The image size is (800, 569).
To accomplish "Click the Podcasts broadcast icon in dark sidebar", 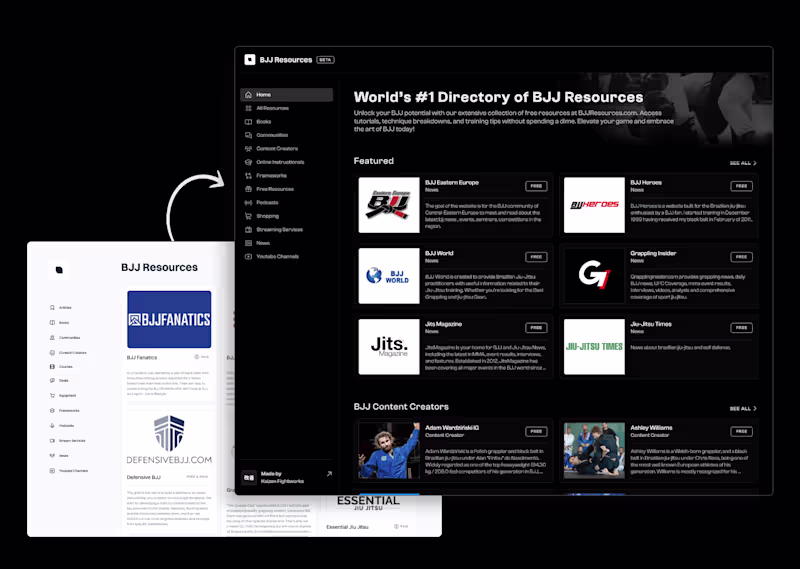I will [248, 203].
